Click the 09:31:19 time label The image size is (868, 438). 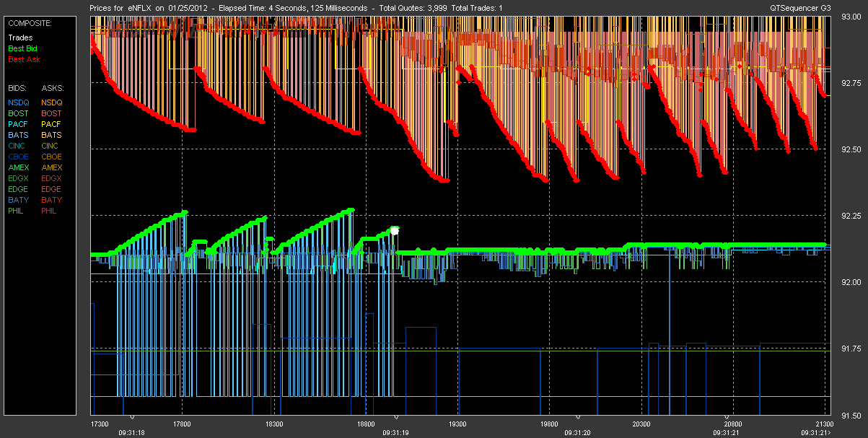pyautogui.click(x=395, y=433)
